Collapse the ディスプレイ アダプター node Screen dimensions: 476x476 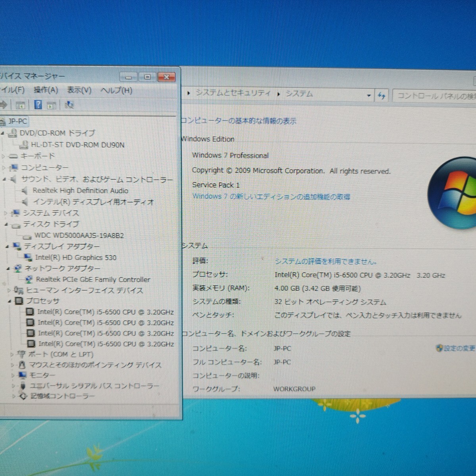pos(8,247)
